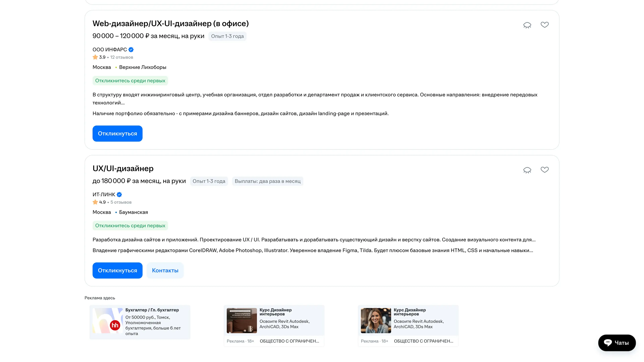This screenshot has height=362, width=644.
Task: Click the ООО ИНФАРС rating star
Action: [x=95, y=57]
